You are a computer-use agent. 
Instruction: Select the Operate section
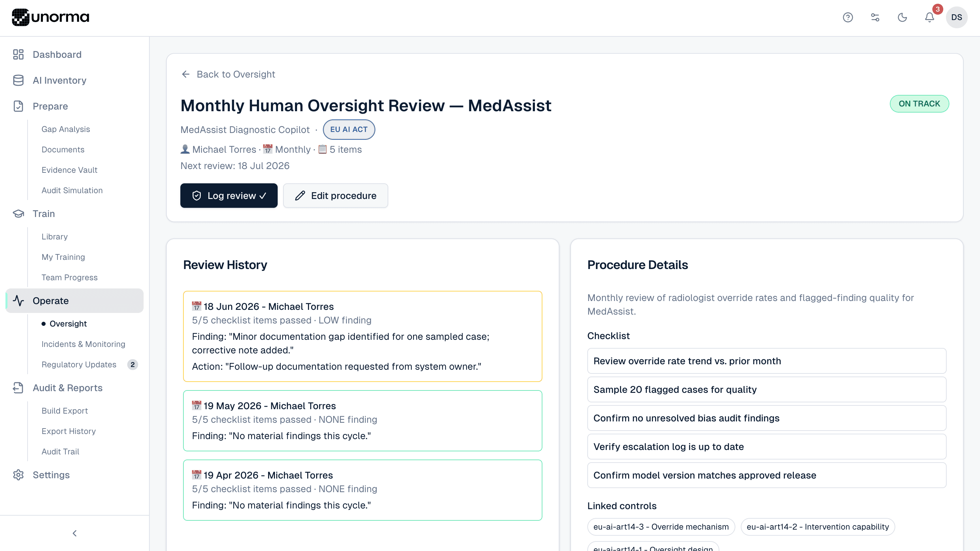pos(75,301)
